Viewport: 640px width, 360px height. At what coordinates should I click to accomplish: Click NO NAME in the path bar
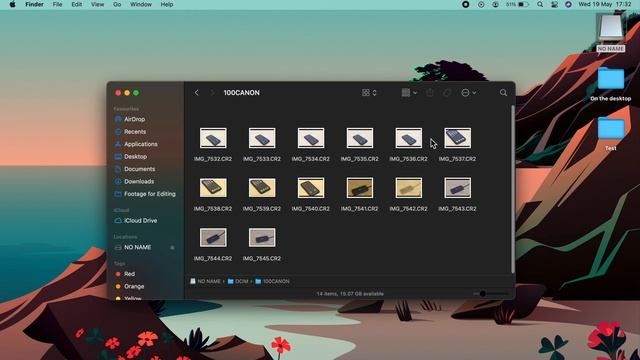pos(205,281)
